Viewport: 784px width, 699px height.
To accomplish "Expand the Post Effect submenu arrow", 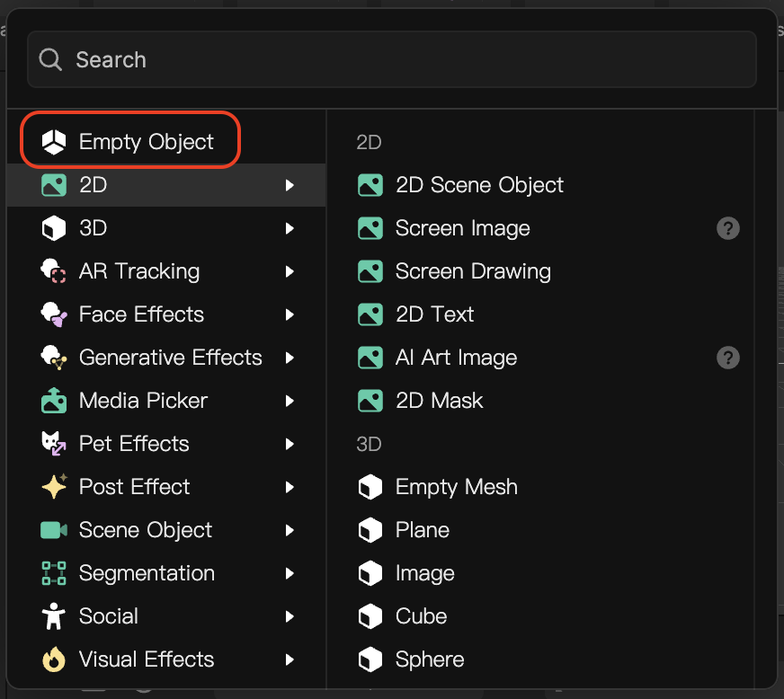I will 289,487.
